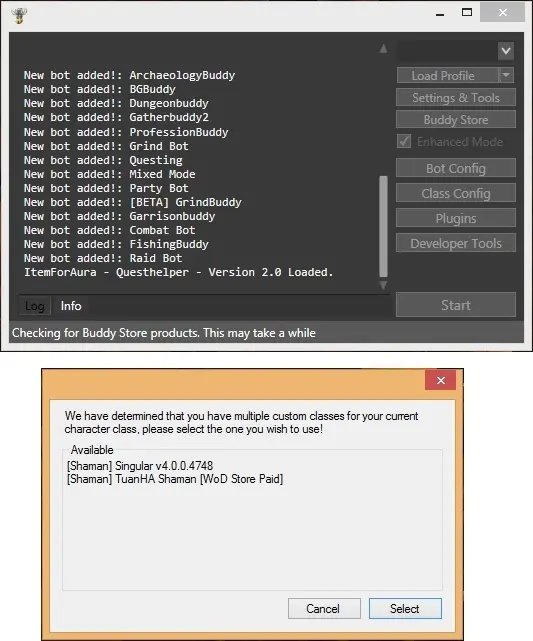533x641 pixels.
Task: Maximize the bot main window
Action: click(x=467, y=12)
